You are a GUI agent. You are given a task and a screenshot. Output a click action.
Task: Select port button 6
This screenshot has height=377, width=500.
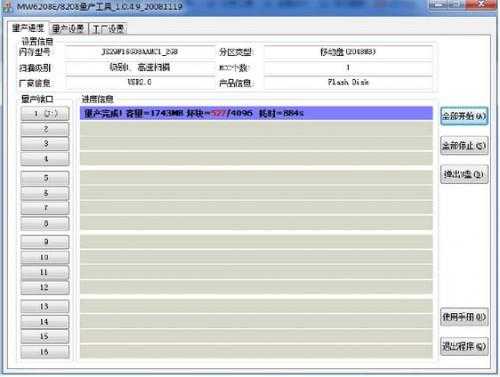click(x=45, y=193)
